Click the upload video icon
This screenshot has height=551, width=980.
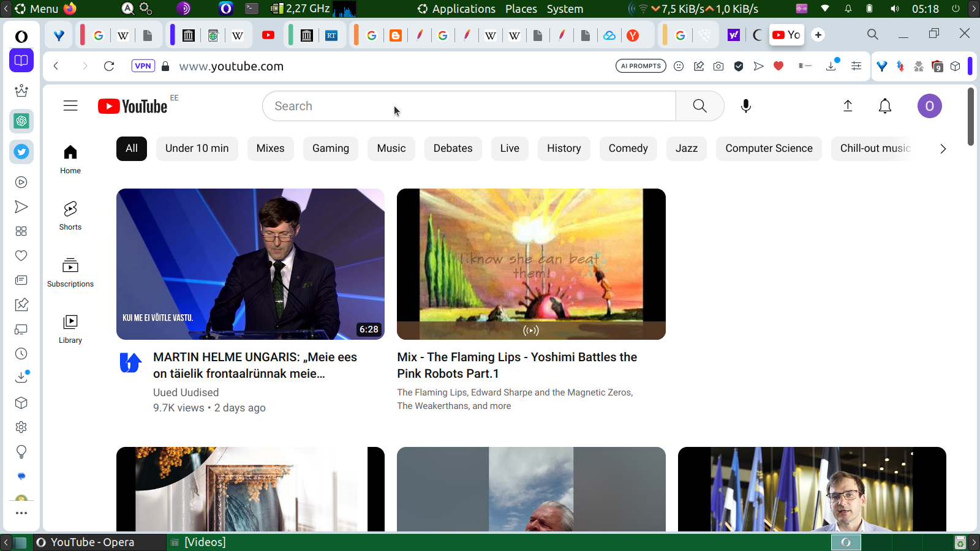pyautogui.click(x=848, y=106)
